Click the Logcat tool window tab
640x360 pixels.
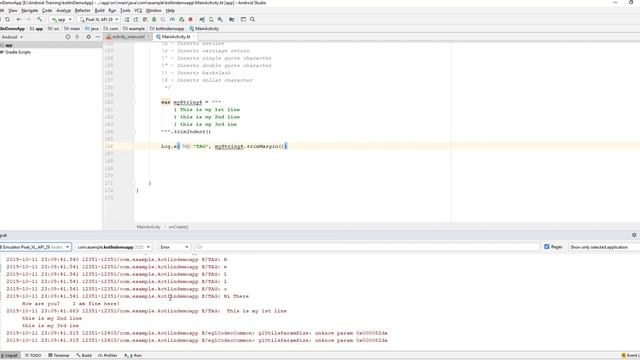pyautogui.click(x=9, y=356)
